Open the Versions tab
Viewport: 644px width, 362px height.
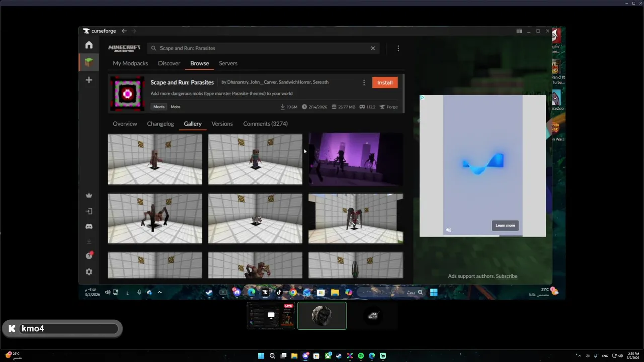(x=222, y=124)
